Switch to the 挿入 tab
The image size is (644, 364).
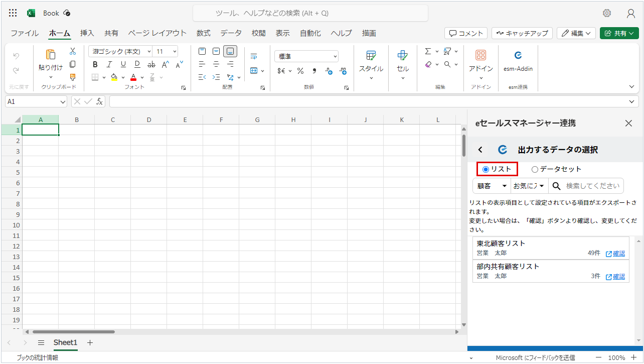pos(87,33)
